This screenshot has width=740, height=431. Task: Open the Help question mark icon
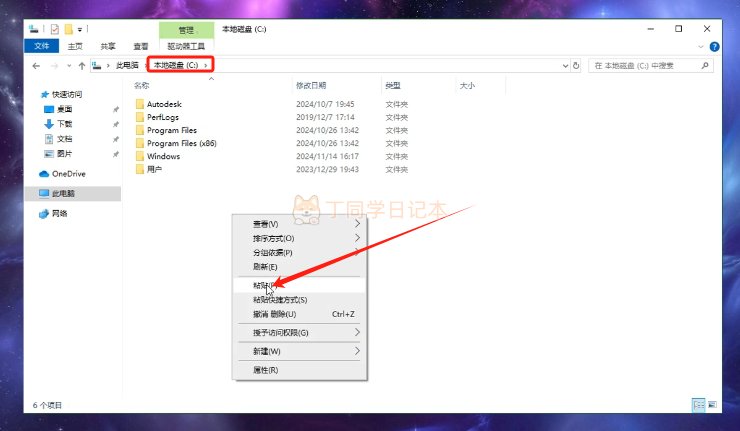coord(715,46)
